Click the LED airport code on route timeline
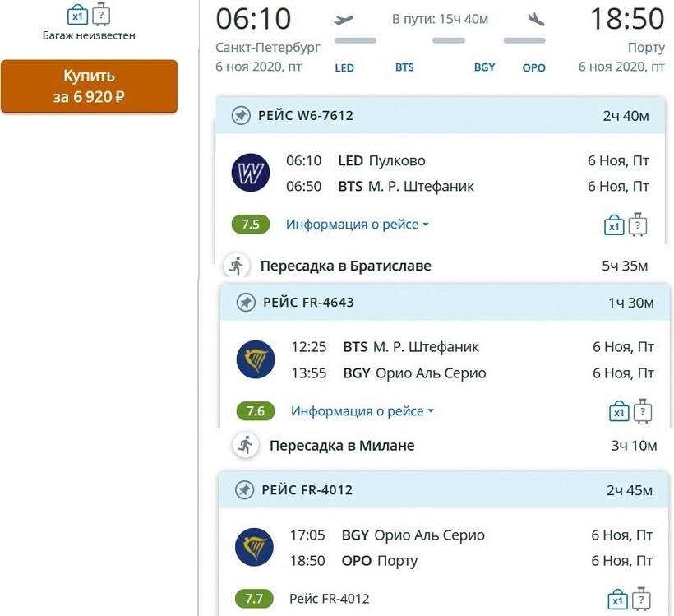 click(344, 67)
